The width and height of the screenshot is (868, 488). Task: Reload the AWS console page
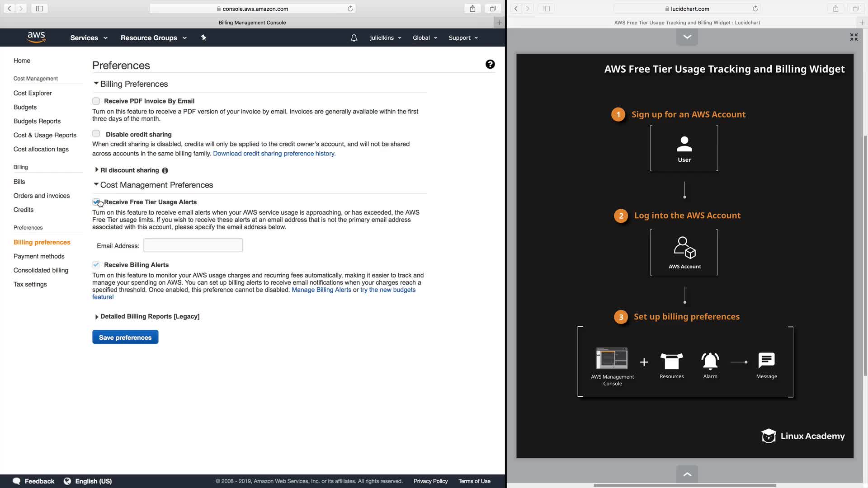click(350, 9)
